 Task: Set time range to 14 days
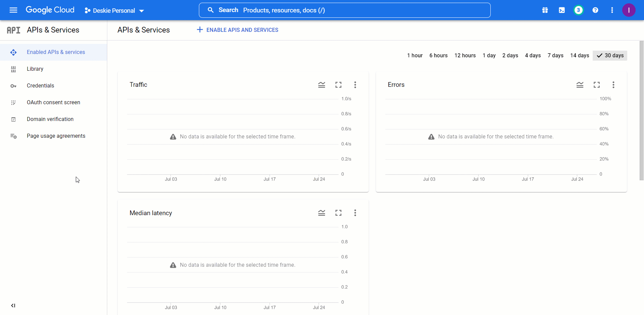580,56
